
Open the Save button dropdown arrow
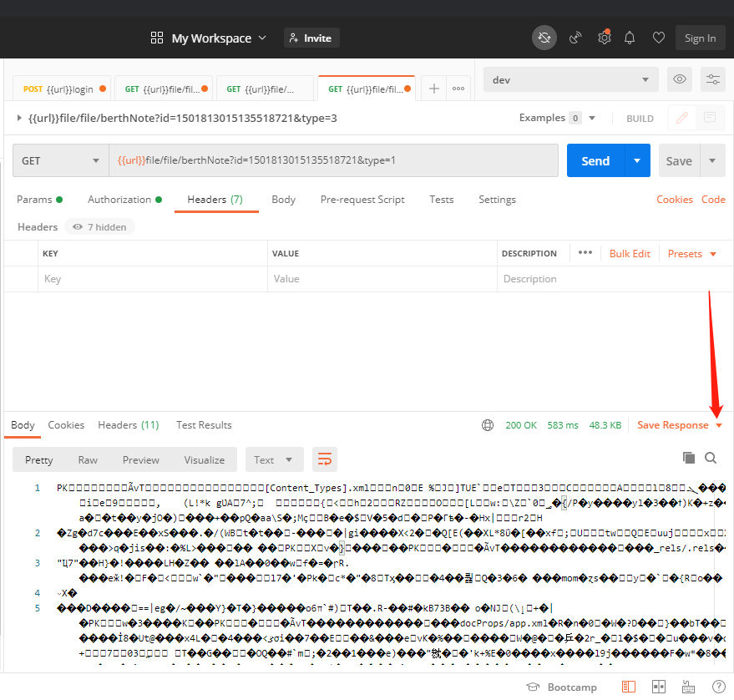click(x=712, y=160)
